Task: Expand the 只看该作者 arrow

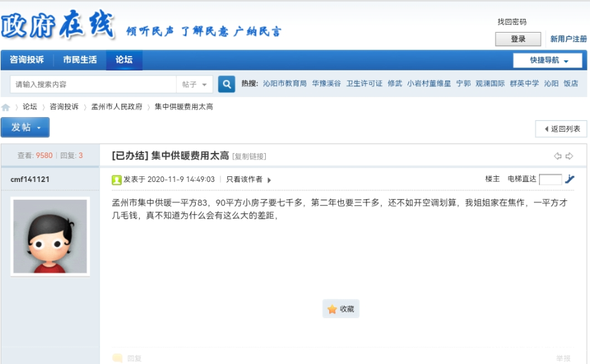Action: click(269, 180)
